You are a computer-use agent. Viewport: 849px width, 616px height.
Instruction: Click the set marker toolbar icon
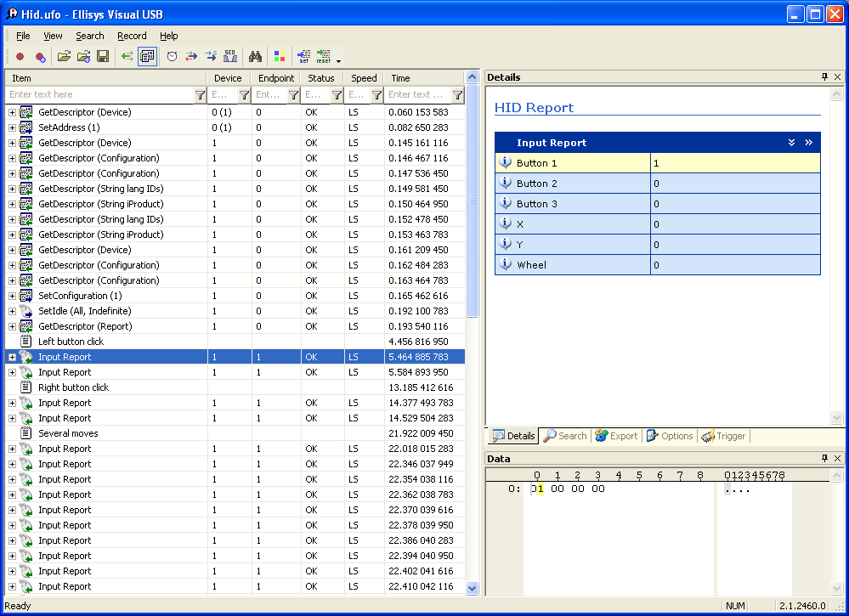[x=303, y=57]
